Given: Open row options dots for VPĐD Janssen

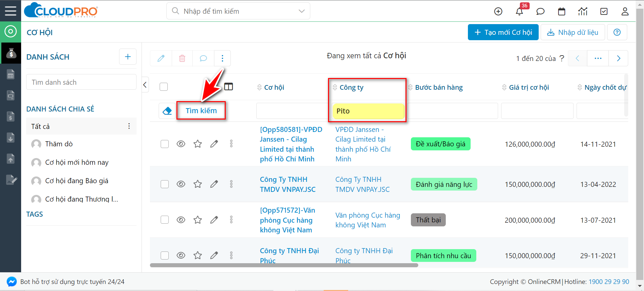Looking at the screenshot, I should coord(231,144).
